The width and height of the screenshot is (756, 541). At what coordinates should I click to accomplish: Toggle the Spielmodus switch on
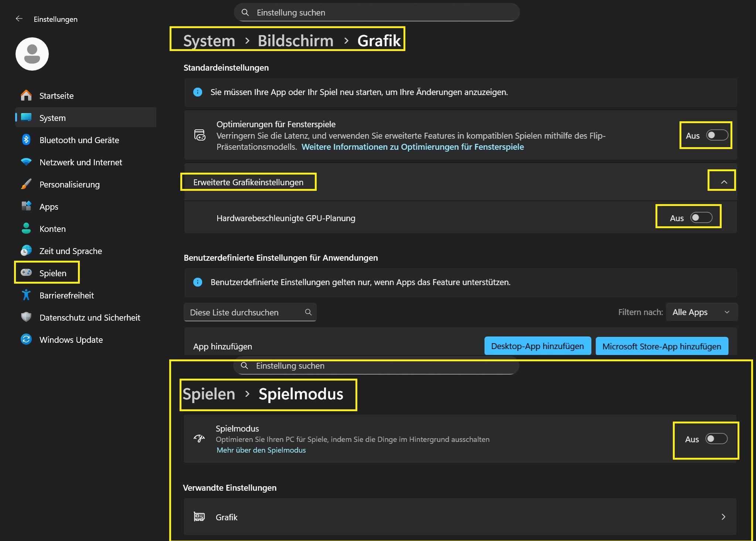pyautogui.click(x=716, y=439)
